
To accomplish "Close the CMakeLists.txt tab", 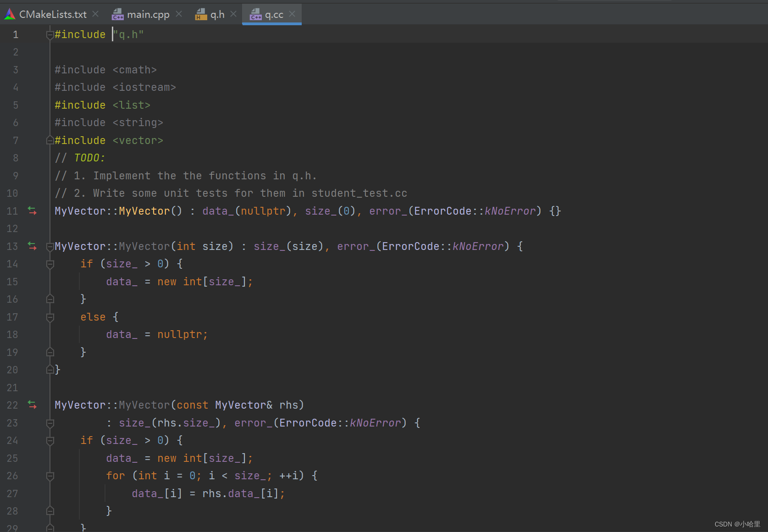I will click(95, 14).
